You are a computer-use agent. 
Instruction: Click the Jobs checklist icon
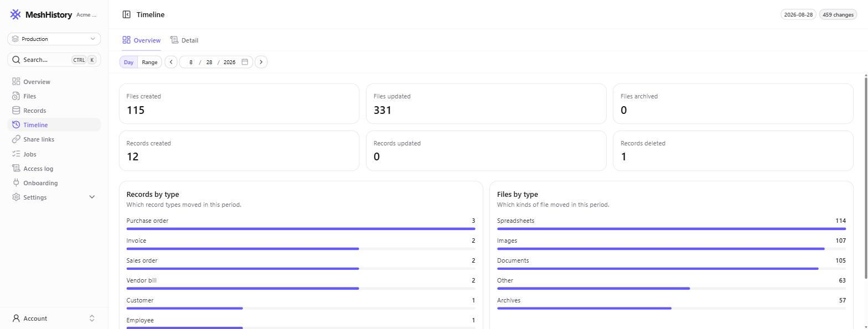[x=16, y=154]
